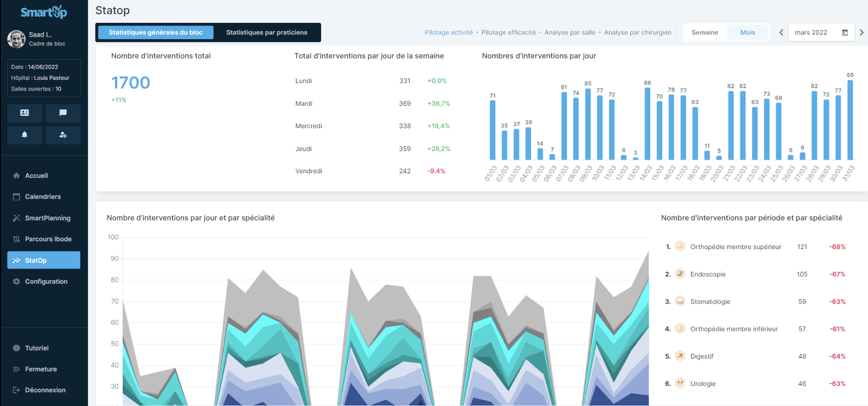Open the chat message icon button
Viewport: 868px width, 406px height.
pyautogui.click(x=63, y=113)
